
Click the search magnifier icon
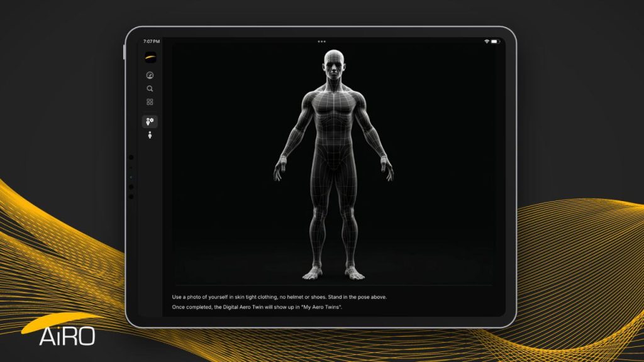pos(150,89)
